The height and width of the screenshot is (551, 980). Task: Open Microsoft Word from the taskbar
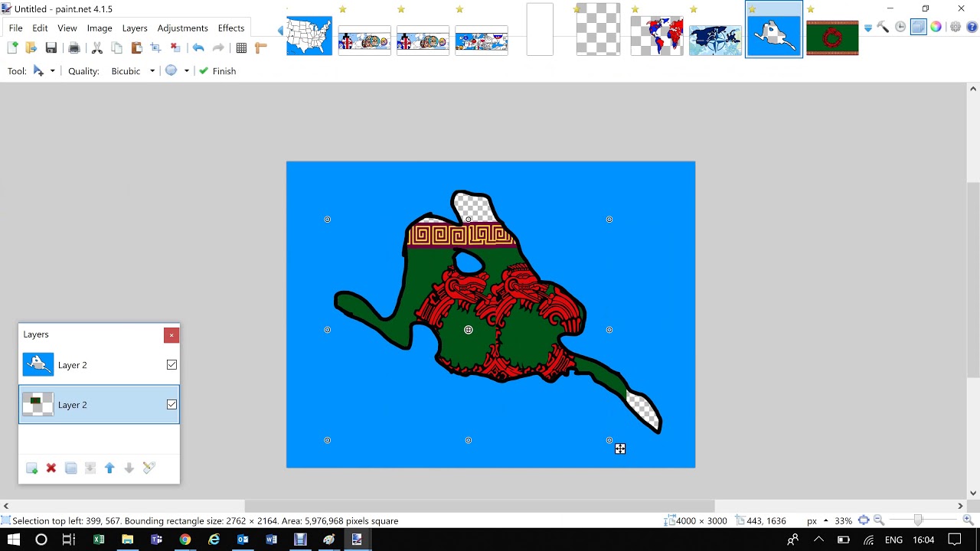click(x=271, y=540)
